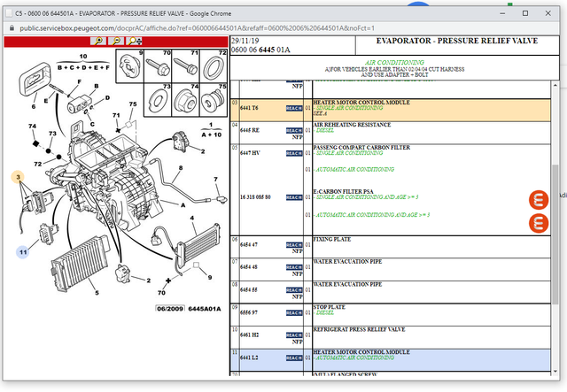Zoom out of the parts diagram
Screen dimensions: 567x392
[x=116, y=42]
